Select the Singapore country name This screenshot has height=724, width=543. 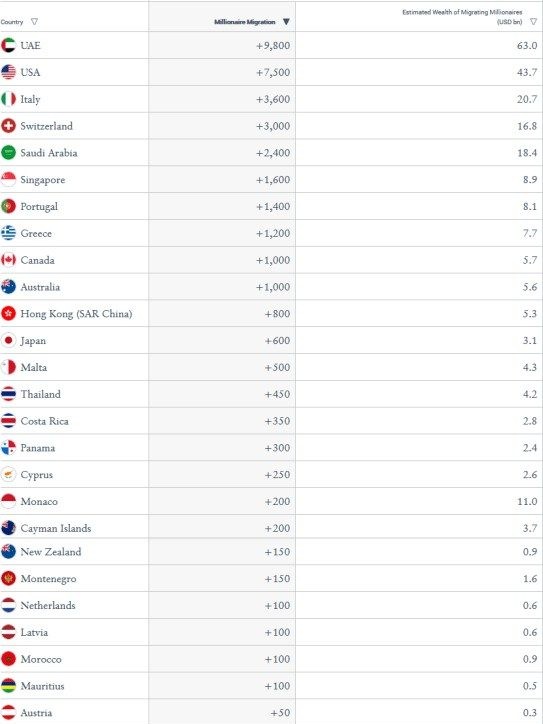pyautogui.click(x=42, y=180)
